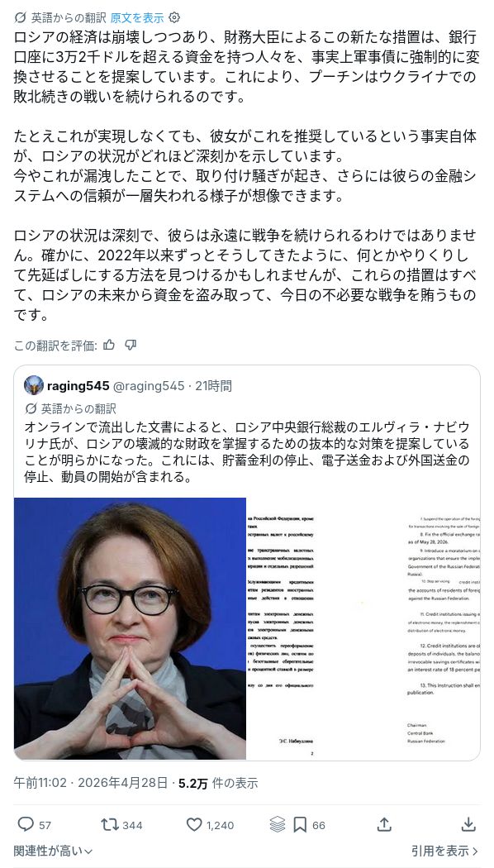The width and height of the screenshot is (494, 868).
Task: Open translation settings gear icon
Action: (174, 17)
